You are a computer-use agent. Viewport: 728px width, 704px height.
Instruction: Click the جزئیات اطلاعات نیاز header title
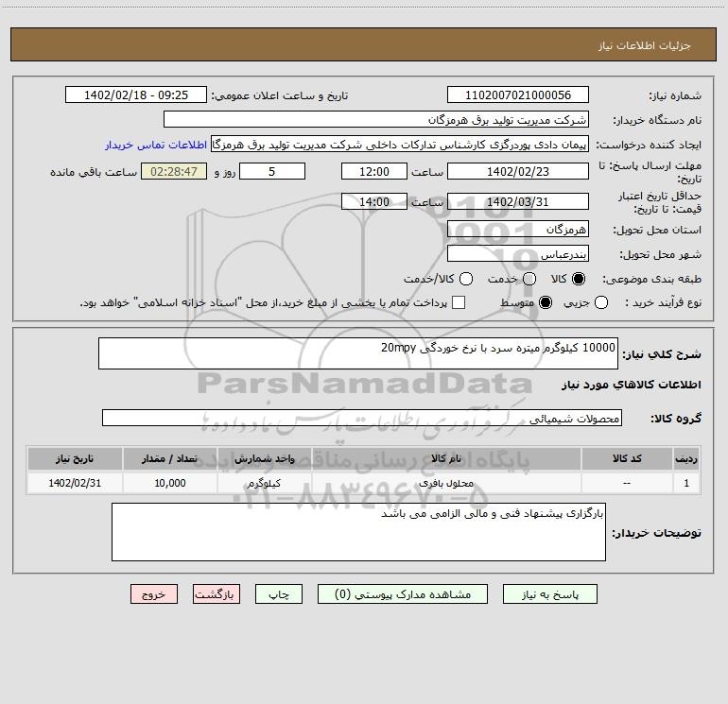645,45
